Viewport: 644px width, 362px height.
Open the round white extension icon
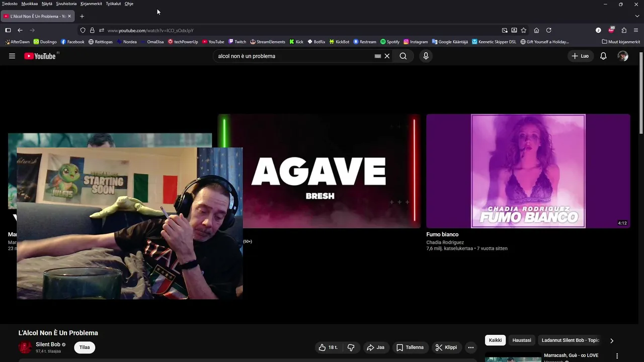[x=598, y=30]
